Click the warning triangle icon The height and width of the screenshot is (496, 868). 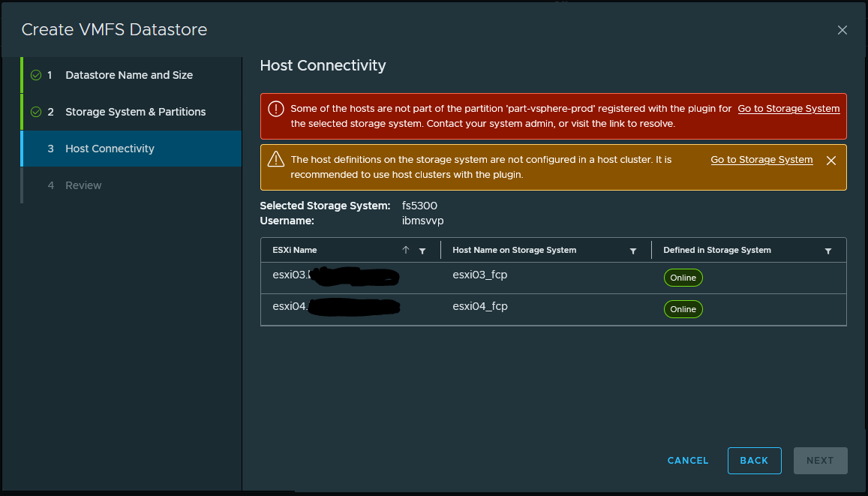tap(275, 159)
